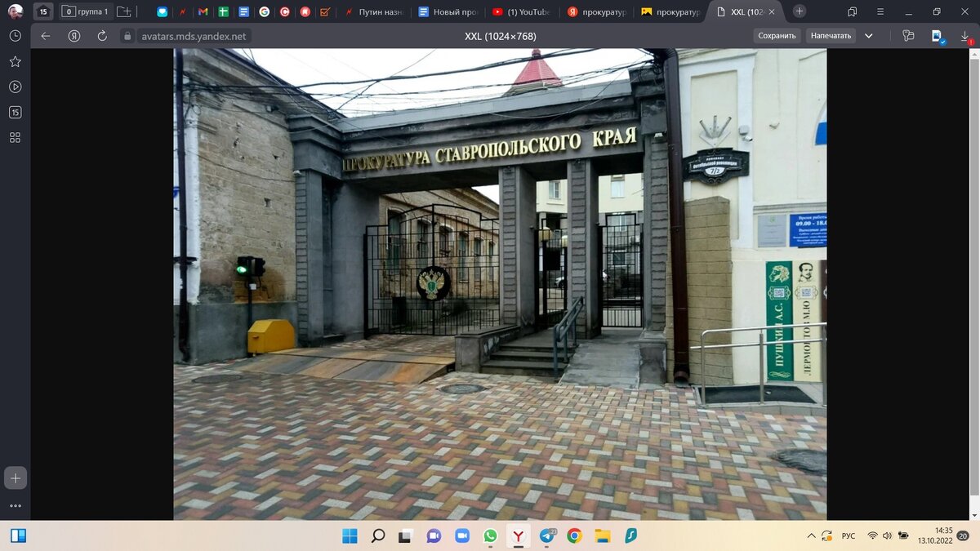Open Windows taskbar search
Viewport: 980px width, 551px height.
tap(377, 535)
